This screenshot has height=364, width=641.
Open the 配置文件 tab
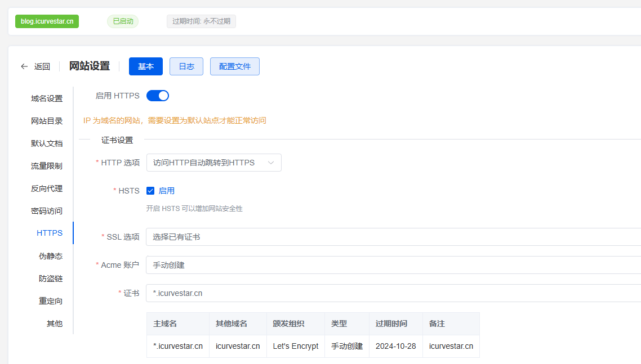[235, 66]
